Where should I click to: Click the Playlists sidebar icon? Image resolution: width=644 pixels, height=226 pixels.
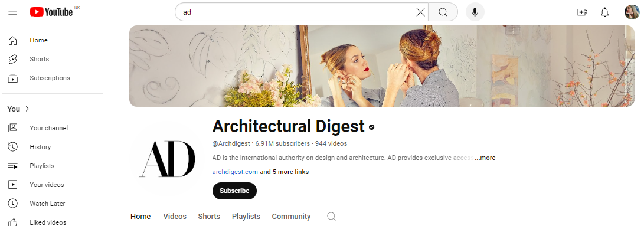13,166
